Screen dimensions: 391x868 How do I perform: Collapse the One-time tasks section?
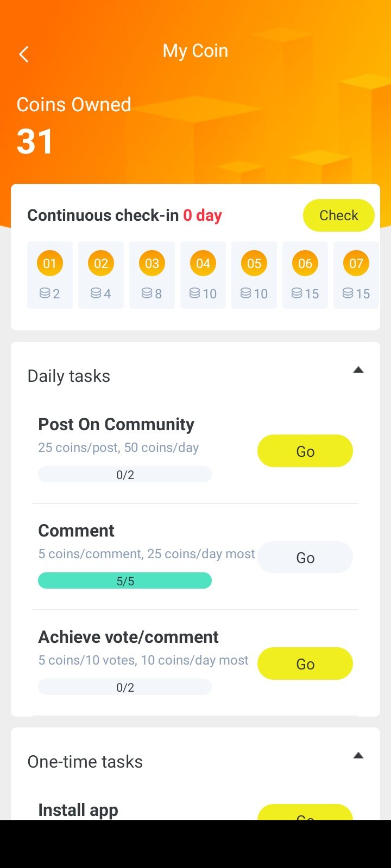[x=358, y=756]
